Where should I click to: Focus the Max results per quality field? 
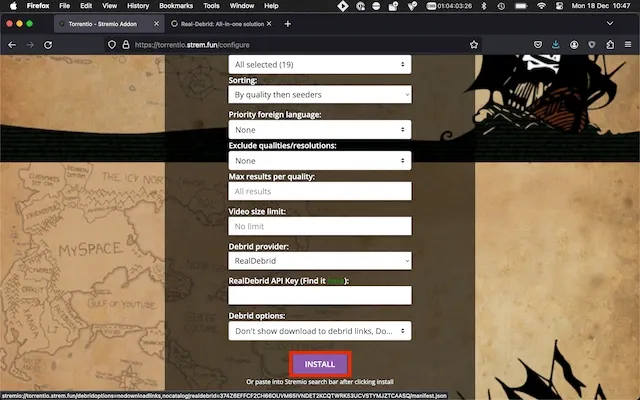point(320,191)
